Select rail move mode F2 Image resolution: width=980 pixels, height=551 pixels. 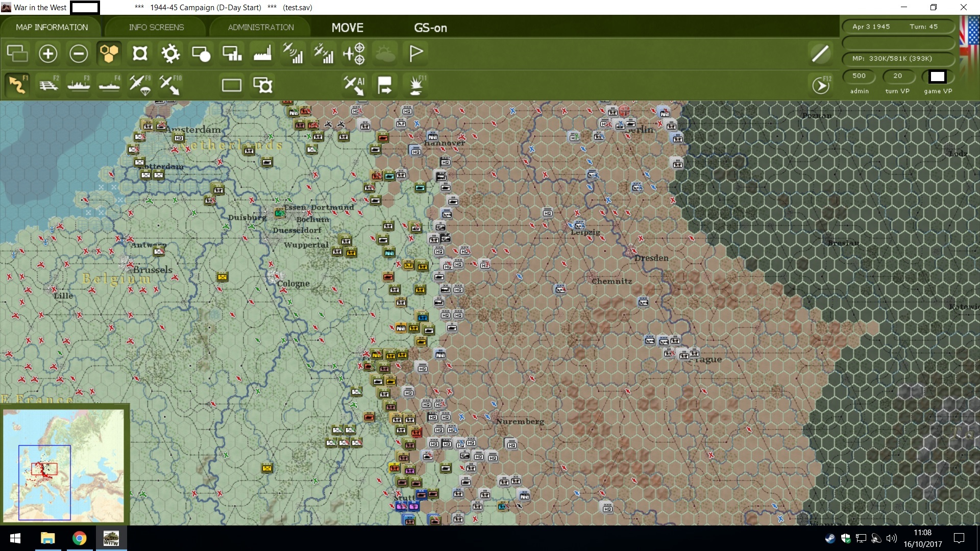[x=48, y=85]
